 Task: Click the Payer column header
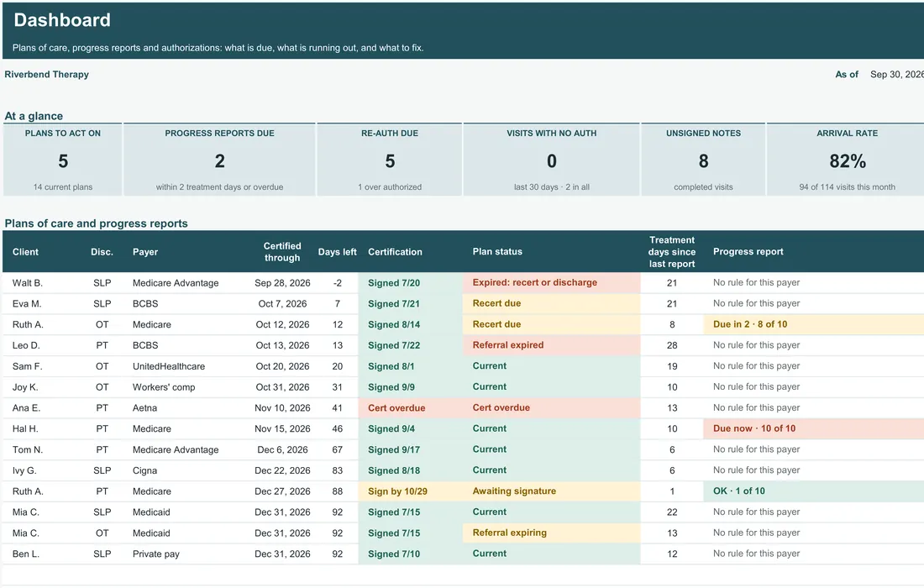tap(145, 251)
